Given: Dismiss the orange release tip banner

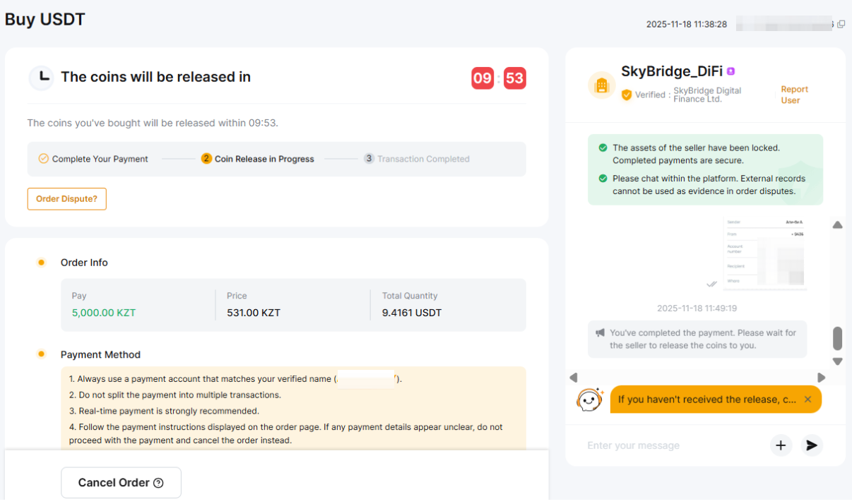Looking at the screenshot, I should point(807,400).
